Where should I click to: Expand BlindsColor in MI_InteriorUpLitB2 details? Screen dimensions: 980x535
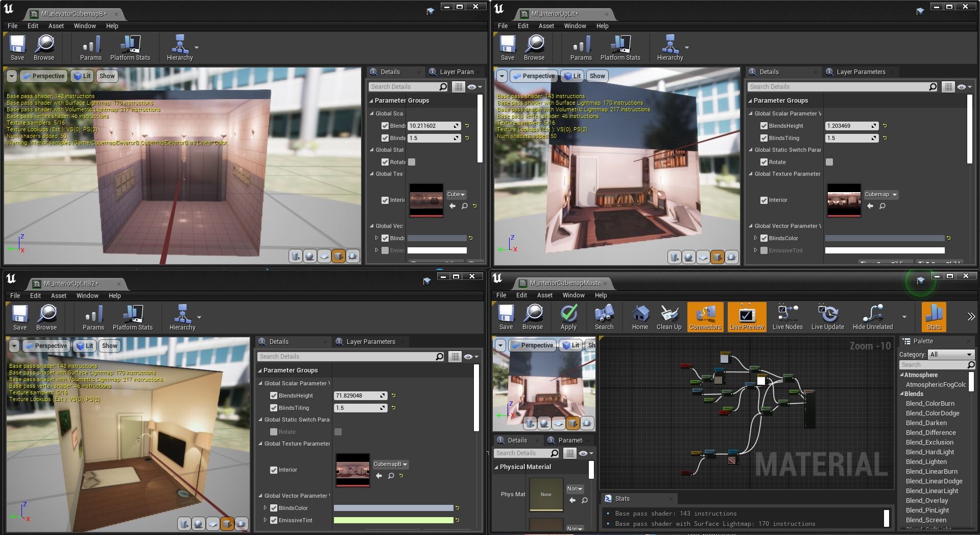click(x=266, y=508)
